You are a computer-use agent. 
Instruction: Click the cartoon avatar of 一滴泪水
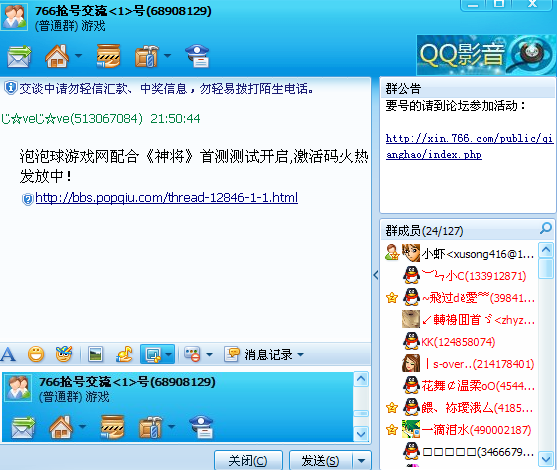click(411, 429)
